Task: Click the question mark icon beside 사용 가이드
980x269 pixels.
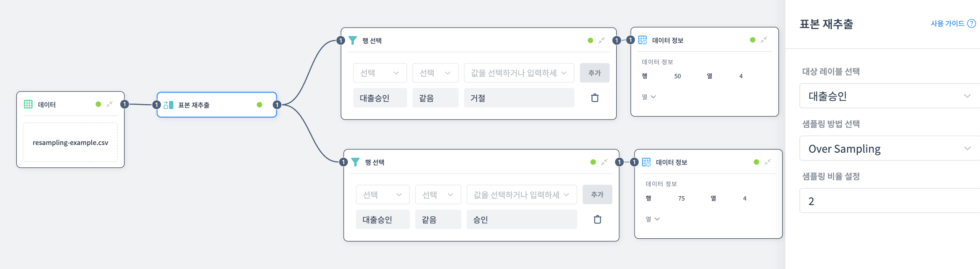Action: [x=973, y=23]
